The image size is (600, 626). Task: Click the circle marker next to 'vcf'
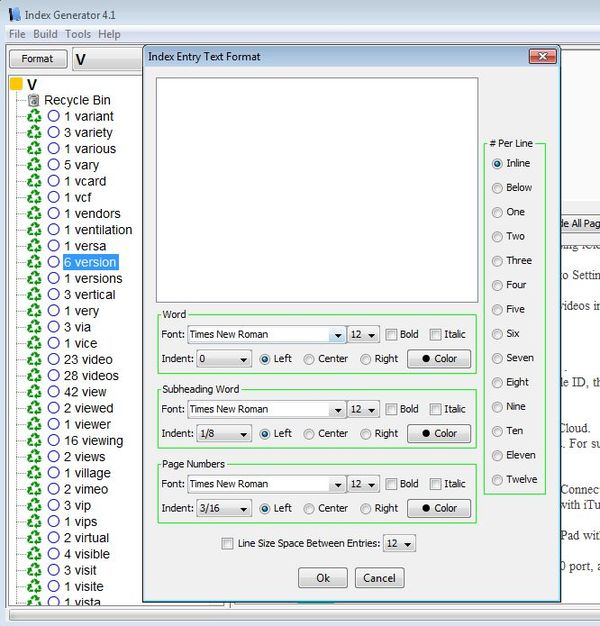tap(53, 197)
